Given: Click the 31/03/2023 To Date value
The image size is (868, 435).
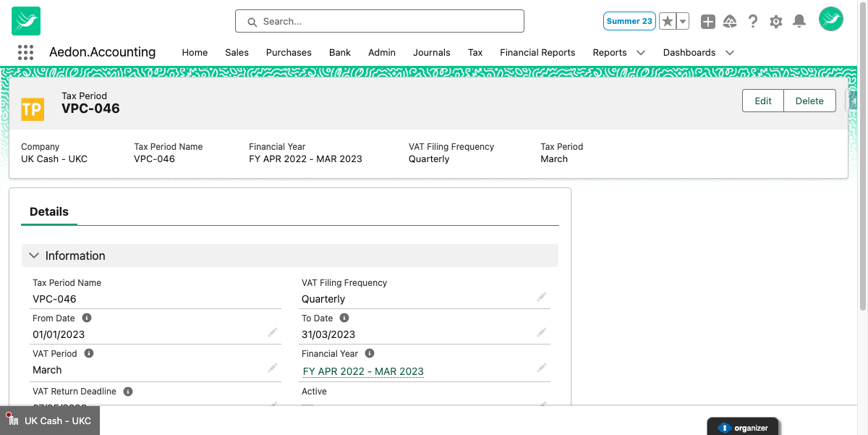Looking at the screenshot, I should pos(328,334).
